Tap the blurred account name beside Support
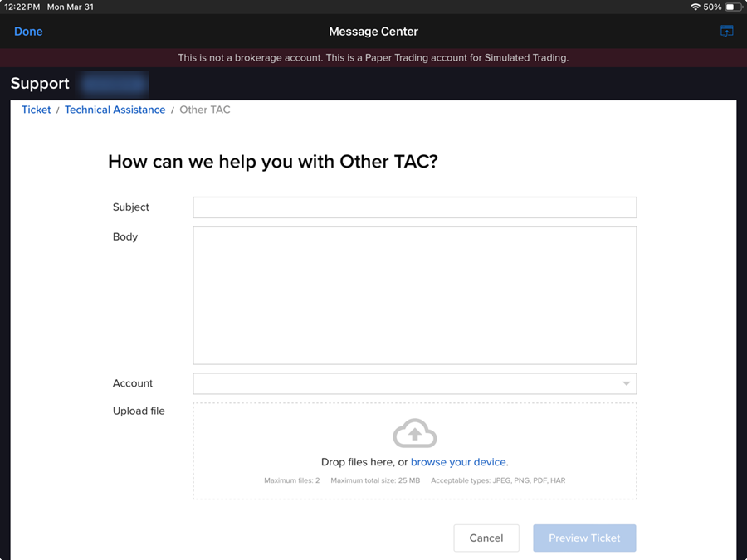This screenshot has width=747, height=560. [114, 84]
